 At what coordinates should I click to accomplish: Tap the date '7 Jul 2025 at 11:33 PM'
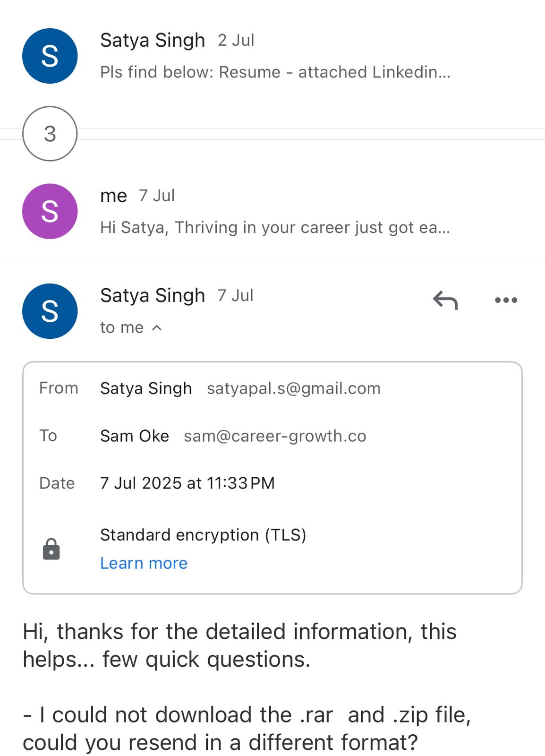coord(187,483)
